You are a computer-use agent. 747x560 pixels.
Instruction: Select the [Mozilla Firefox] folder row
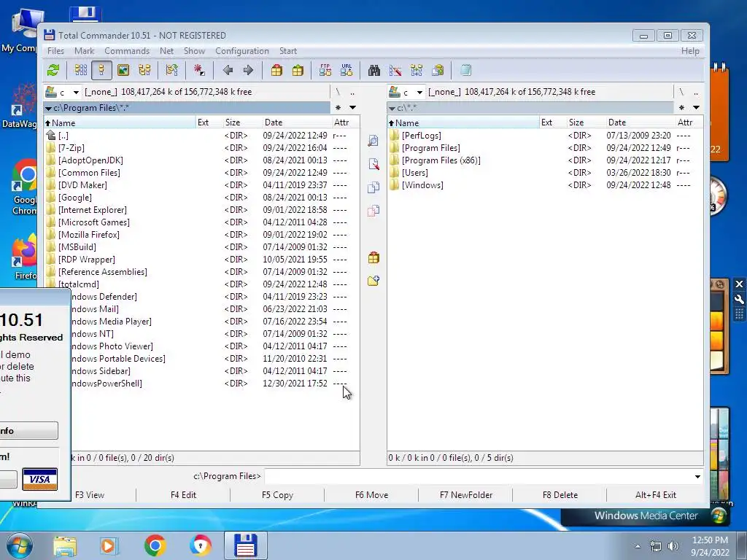[x=201, y=235]
